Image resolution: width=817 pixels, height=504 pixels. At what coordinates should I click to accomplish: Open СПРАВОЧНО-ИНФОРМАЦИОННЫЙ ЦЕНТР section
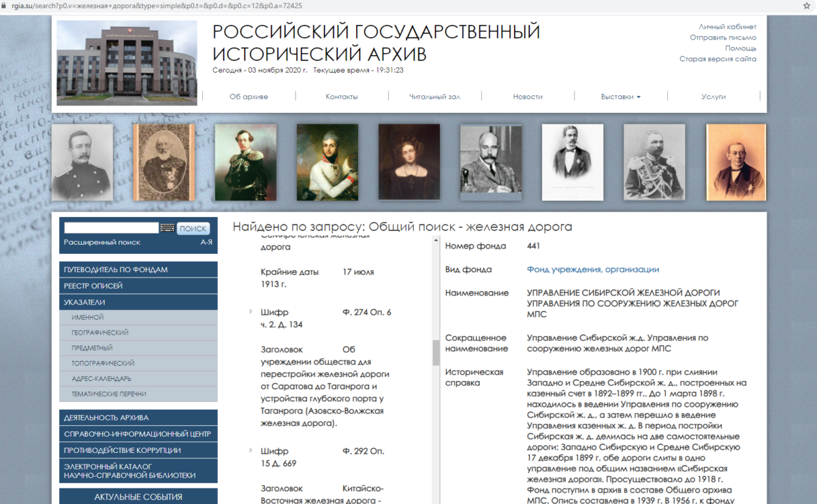click(138, 434)
